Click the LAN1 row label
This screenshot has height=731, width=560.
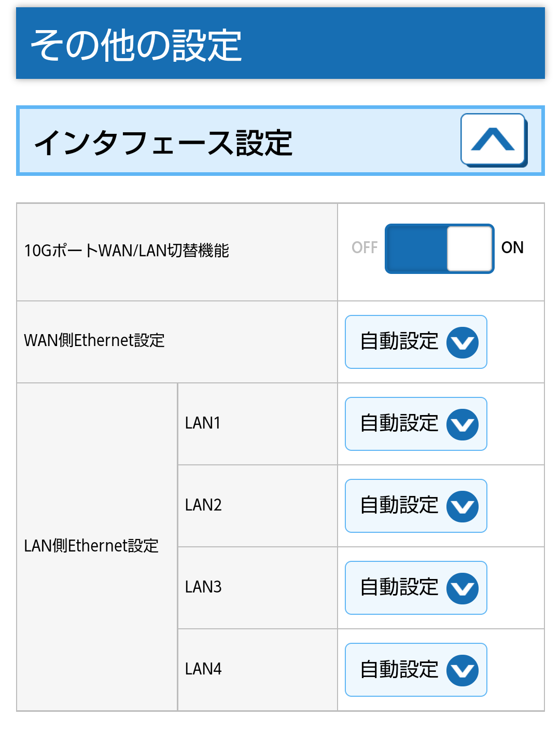pyautogui.click(x=203, y=423)
